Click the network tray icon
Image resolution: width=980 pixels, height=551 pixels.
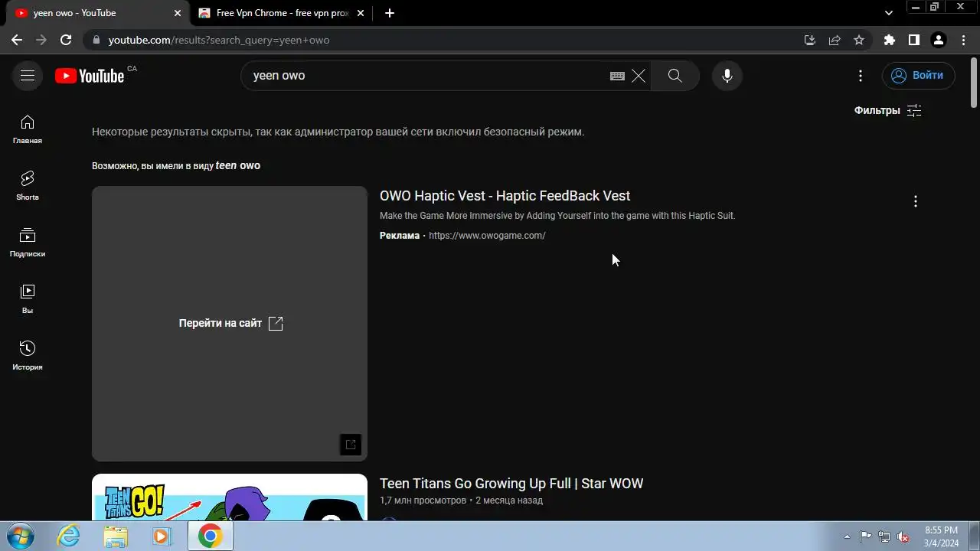[x=884, y=536]
